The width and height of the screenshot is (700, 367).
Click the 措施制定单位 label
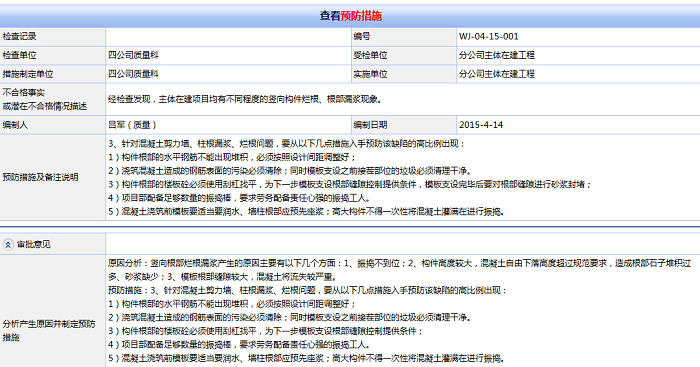28,74
